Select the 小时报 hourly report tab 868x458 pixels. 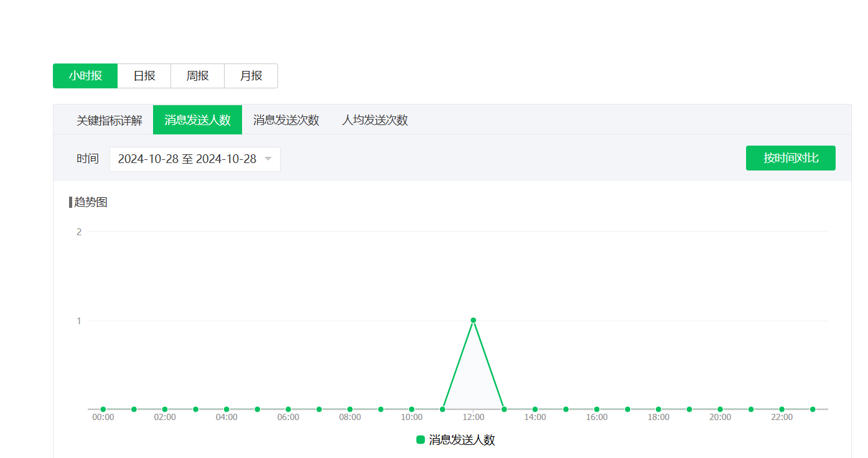point(85,76)
